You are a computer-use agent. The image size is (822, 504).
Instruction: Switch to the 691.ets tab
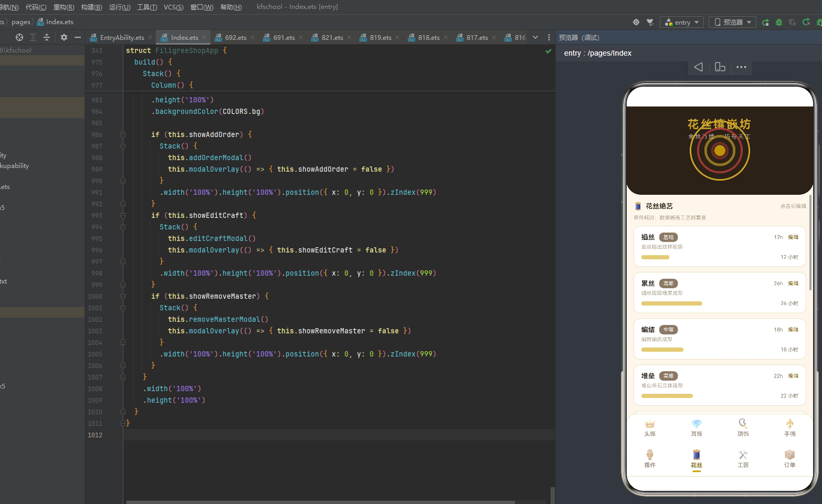[x=284, y=37]
